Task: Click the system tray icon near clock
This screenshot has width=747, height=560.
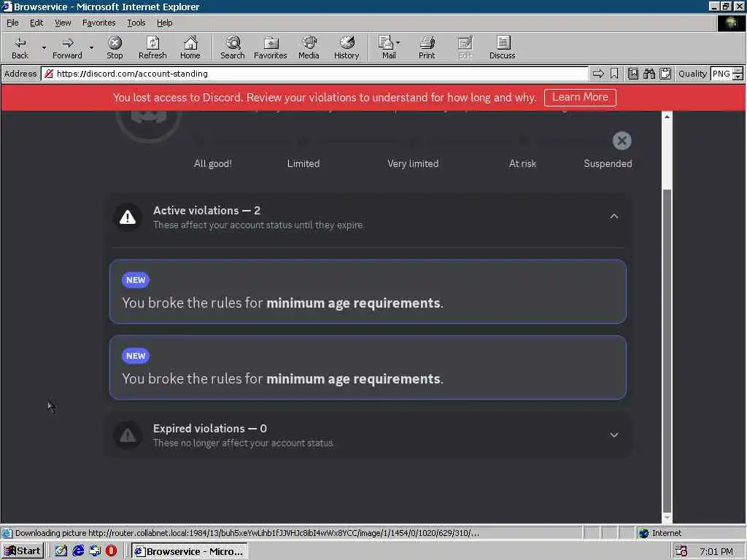Action: [x=681, y=551]
